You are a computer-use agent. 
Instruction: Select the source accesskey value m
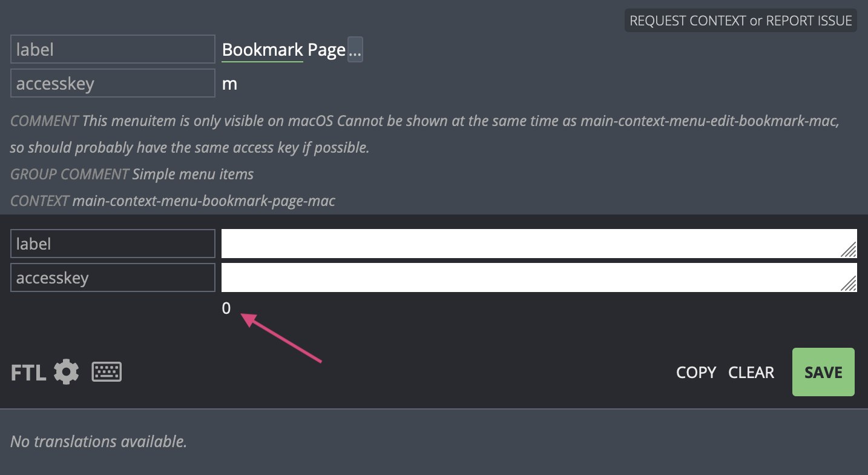[x=229, y=83]
